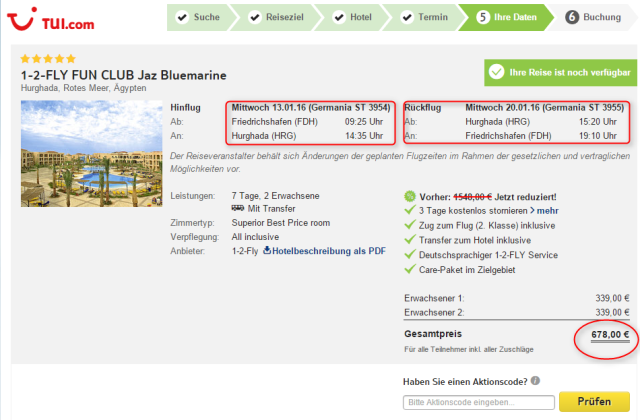Click the step 5 number badge
640x420 pixels.
pyautogui.click(x=483, y=17)
